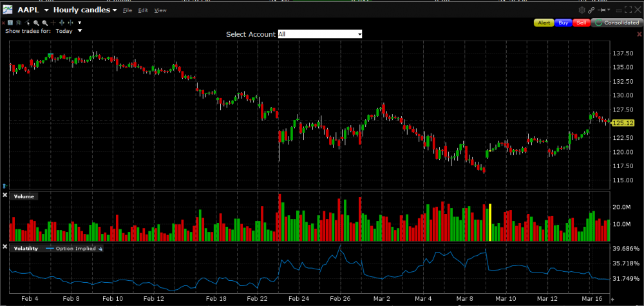Click the yellow highlighted volume bar
This screenshot has width=644, height=306.
[490, 222]
